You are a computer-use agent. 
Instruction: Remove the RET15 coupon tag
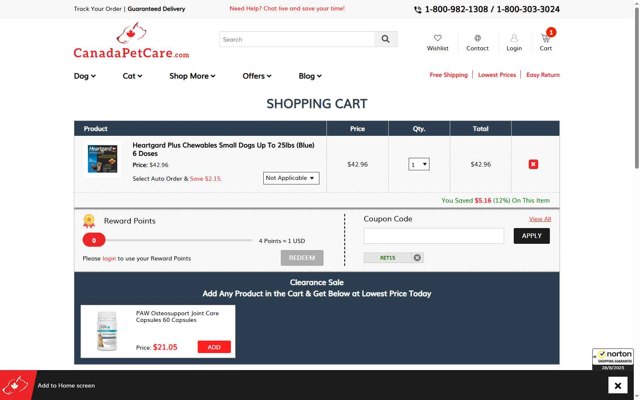pos(417,258)
